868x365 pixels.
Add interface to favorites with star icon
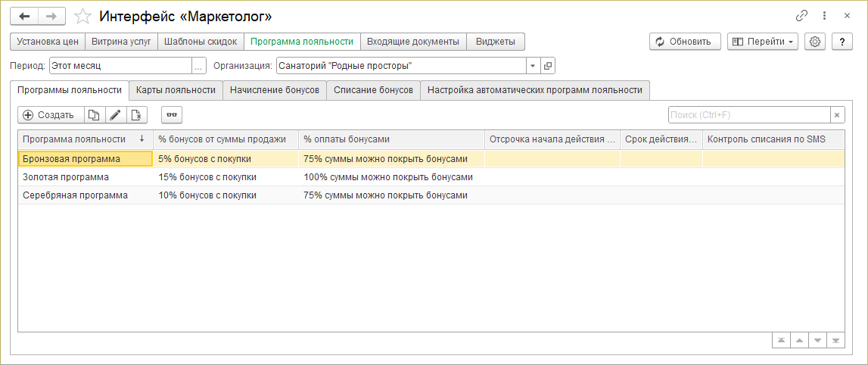(85, 16)
